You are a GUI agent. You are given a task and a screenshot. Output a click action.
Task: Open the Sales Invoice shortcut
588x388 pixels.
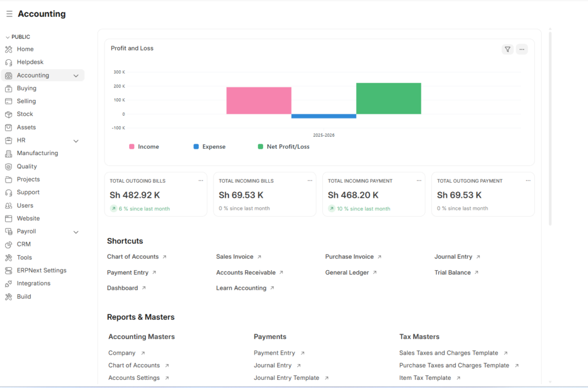(x=234, y=257)
